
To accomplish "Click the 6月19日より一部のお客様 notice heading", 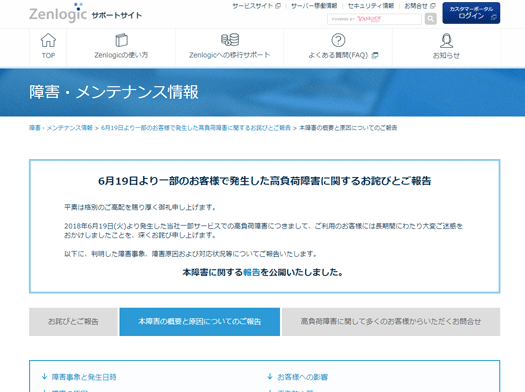I will click(x=265, y=181).
